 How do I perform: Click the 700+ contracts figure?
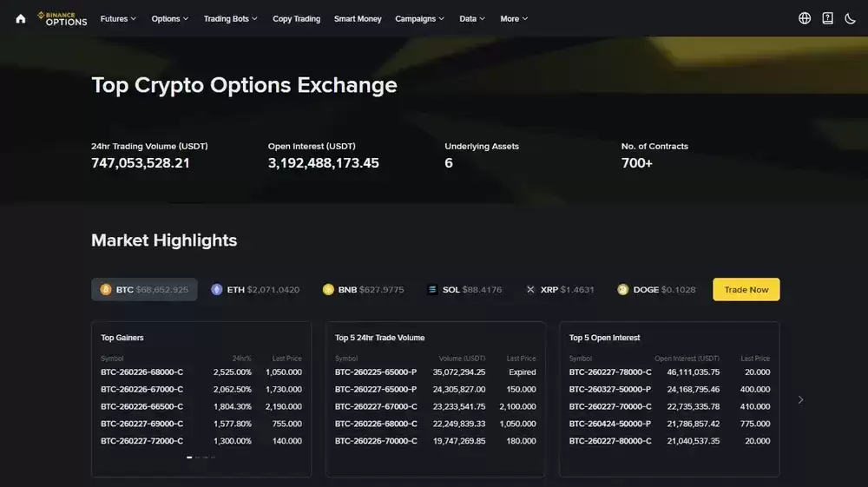636,162
